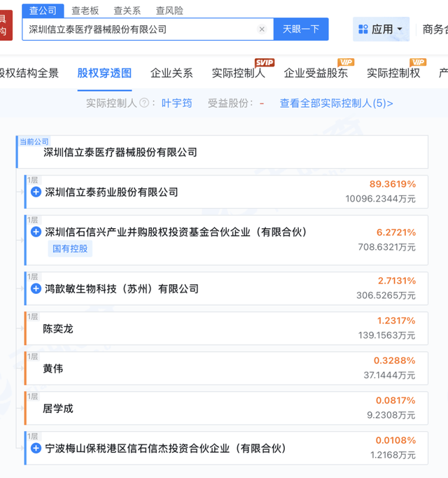Click the 当前公司 label tag
Image resolution: width=448 pixels, height=478 pixels.
pos(34,141)
